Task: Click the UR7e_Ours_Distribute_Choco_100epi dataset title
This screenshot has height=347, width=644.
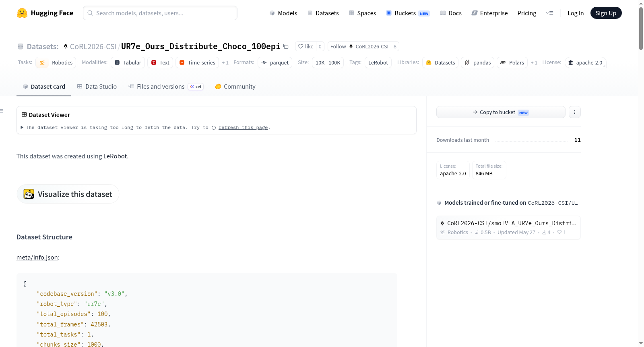Action: [201, 46]
